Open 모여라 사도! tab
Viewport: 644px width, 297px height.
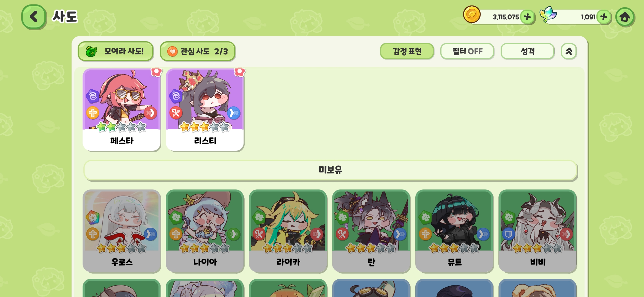(x=115, y=51)
